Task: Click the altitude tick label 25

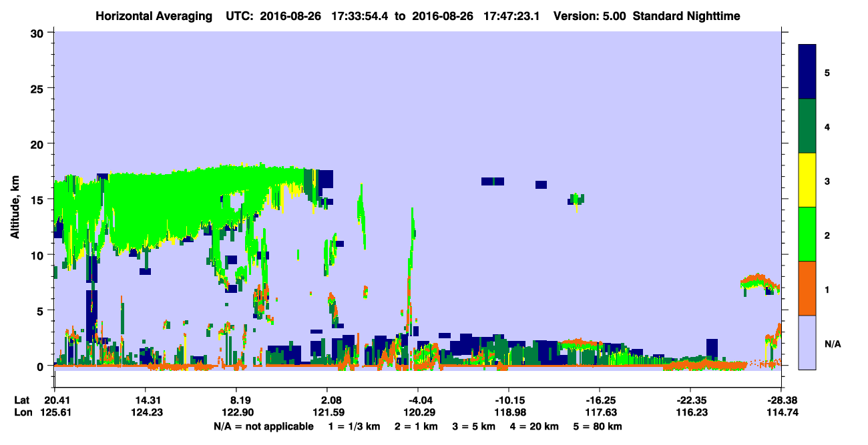Action: 39,88
